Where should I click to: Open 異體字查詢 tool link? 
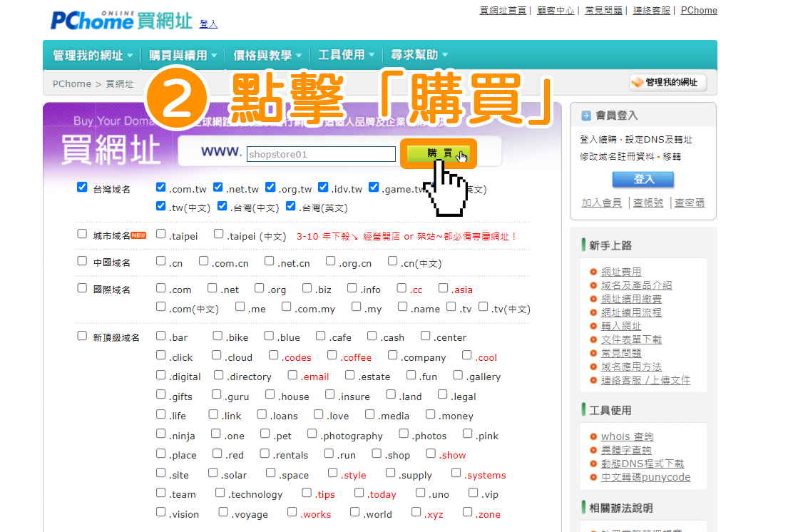point(626,450)
